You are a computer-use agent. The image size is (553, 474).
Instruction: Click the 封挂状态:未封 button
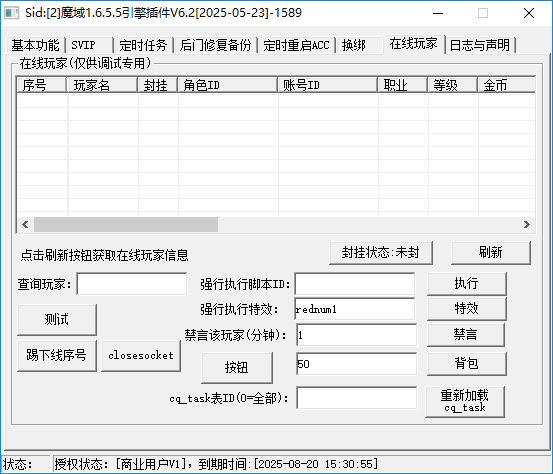381,253
